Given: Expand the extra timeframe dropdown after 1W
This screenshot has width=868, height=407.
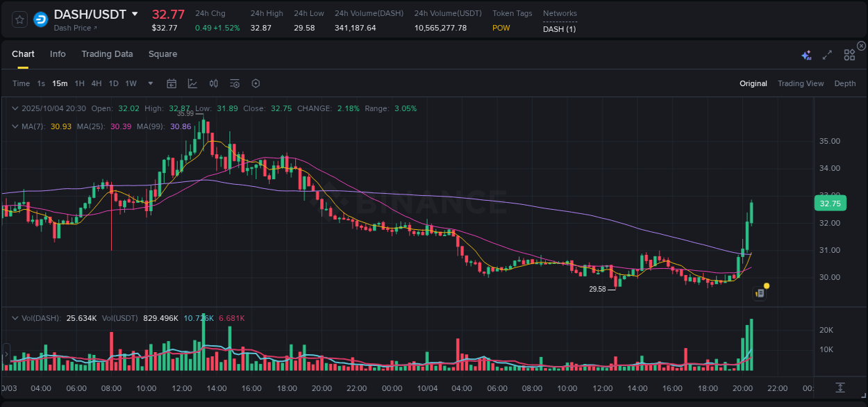Looking at the screenshot, I should (149, 83).
